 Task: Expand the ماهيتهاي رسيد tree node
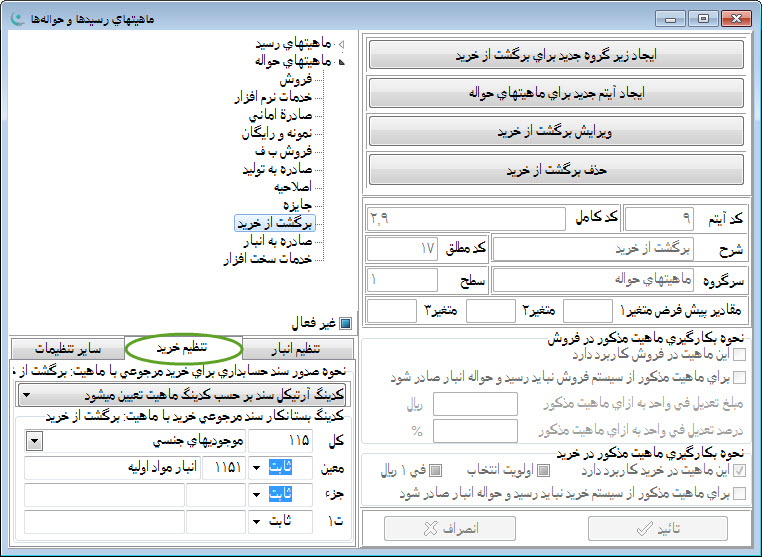(341, 45)
